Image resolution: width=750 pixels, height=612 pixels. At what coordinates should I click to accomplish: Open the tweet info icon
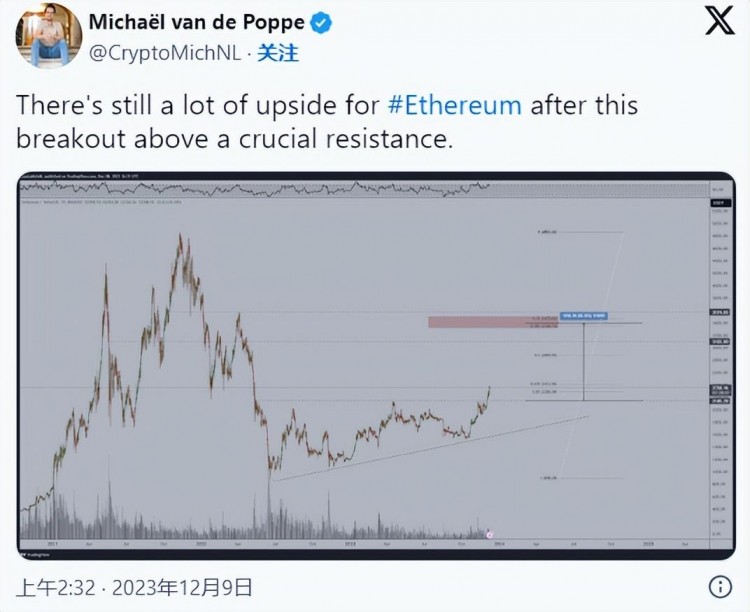pyautogui.click(x=720, y=586)
